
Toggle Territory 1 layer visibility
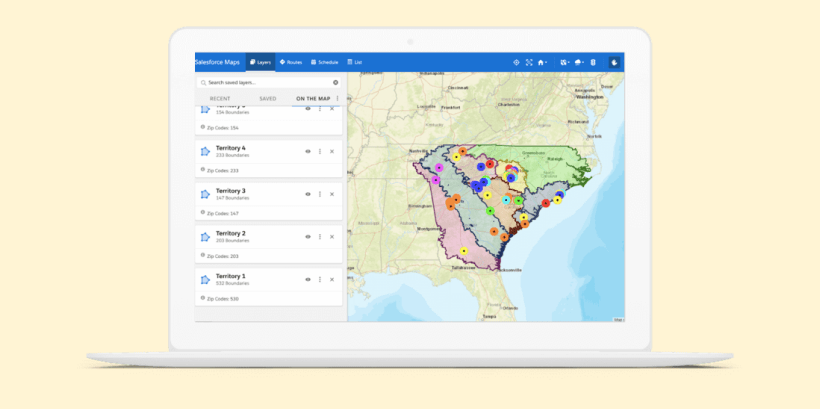tap(307, 279)
